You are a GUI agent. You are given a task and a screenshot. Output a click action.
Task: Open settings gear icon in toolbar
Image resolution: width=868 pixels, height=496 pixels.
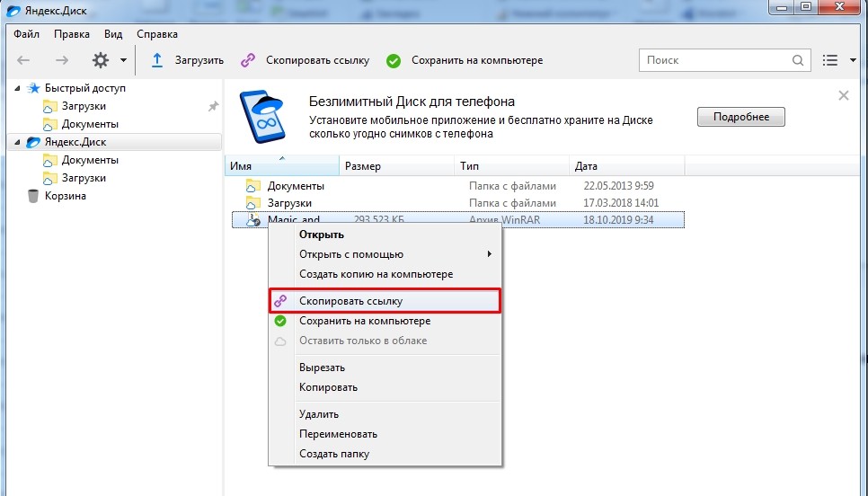point(101,60)
